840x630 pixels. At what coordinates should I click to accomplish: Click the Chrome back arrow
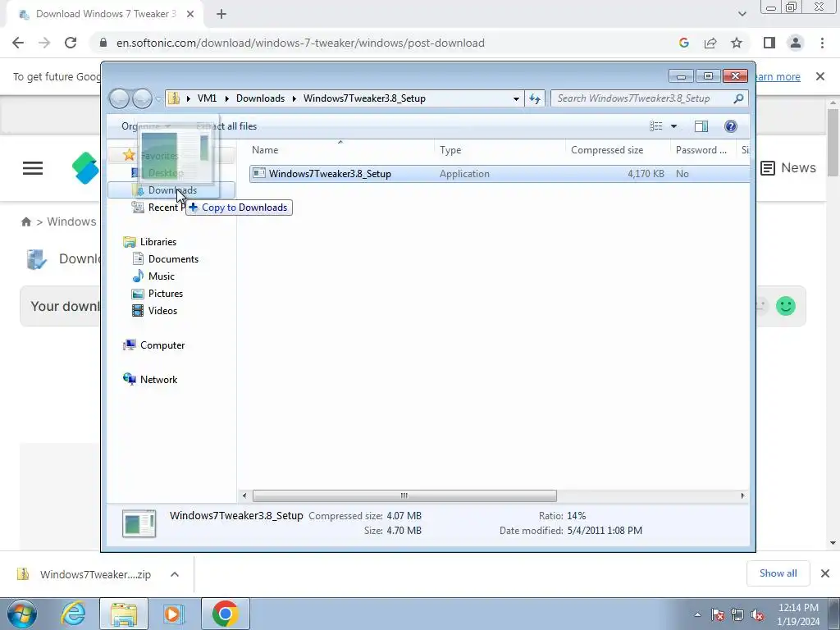coord(18,43)
